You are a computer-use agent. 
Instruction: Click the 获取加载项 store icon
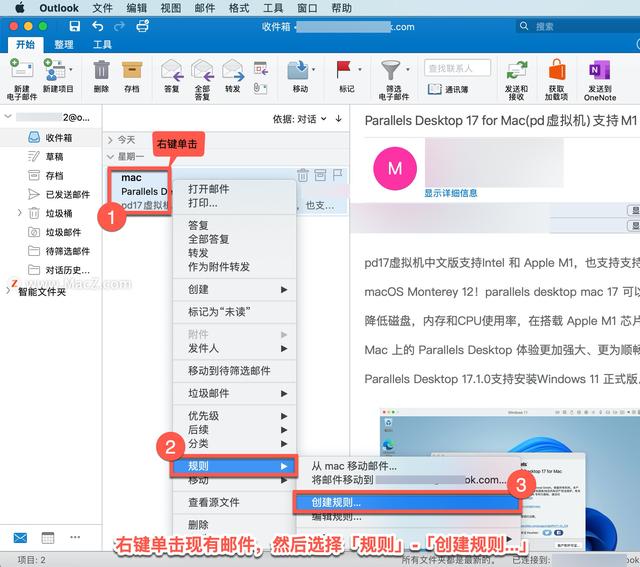click(x=557, y=69)
